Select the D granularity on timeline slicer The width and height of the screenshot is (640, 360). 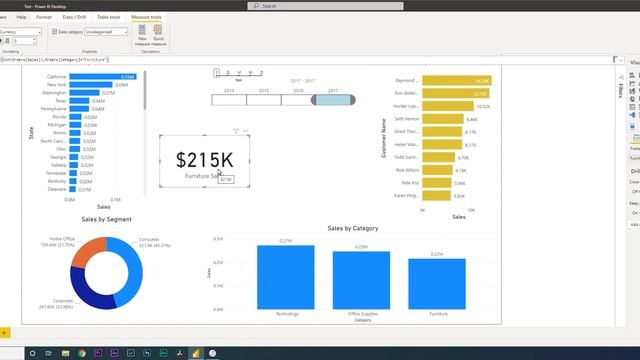[262, 72]
